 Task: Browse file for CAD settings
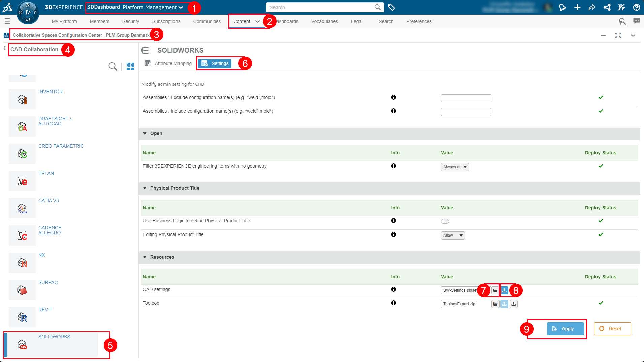point(495,290)
